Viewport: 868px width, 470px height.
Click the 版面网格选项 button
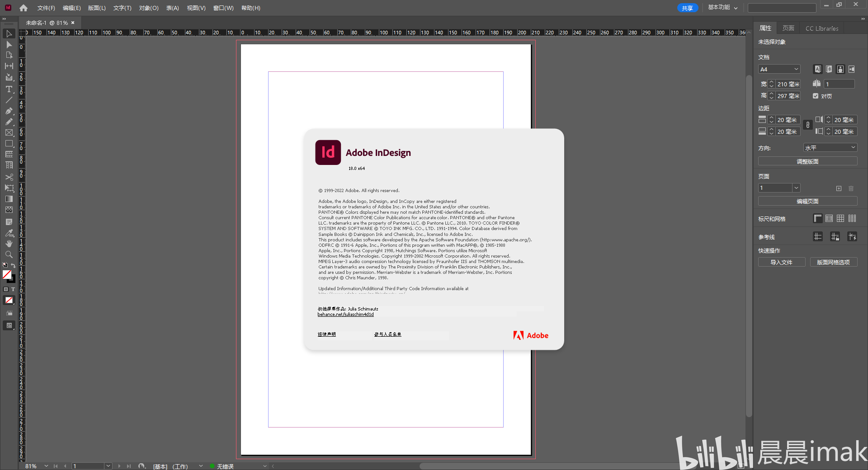pyautogui.click(x=833, y=262)
